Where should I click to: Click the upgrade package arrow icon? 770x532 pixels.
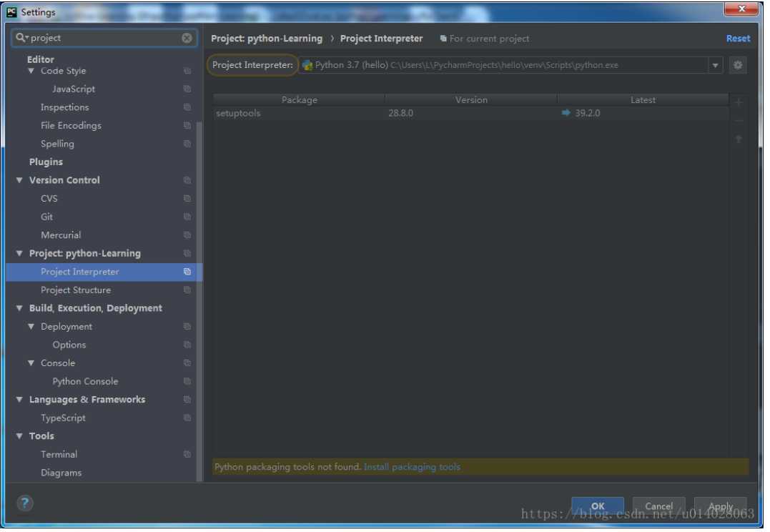pos(738,139)
